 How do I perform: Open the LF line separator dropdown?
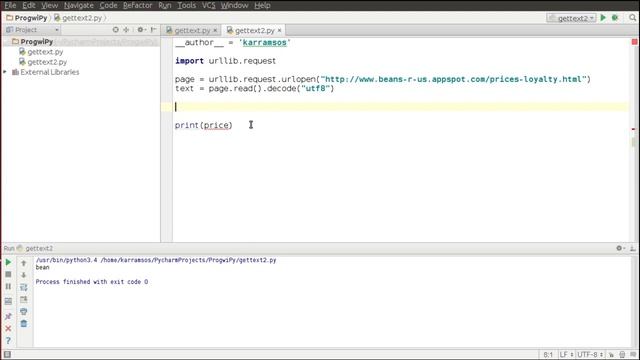(x=567, y=355)
